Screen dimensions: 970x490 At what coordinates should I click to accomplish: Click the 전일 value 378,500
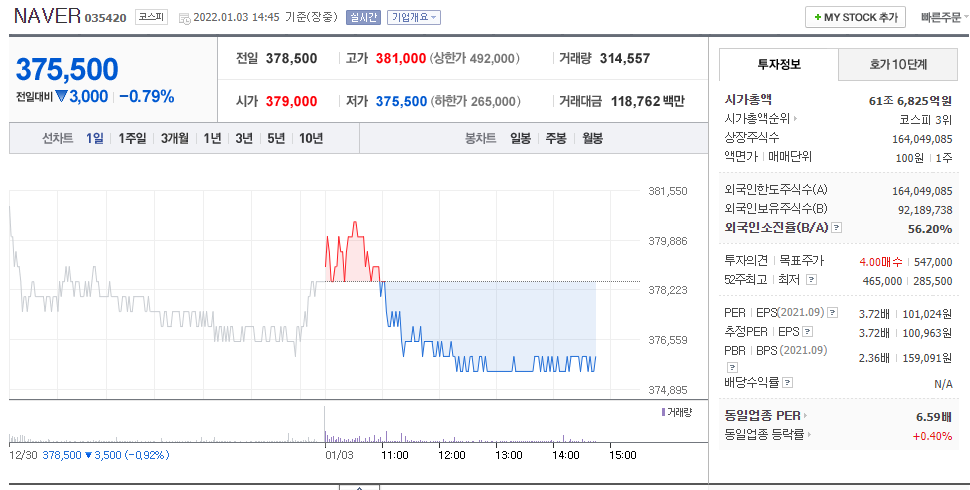[x=291, y=59]
